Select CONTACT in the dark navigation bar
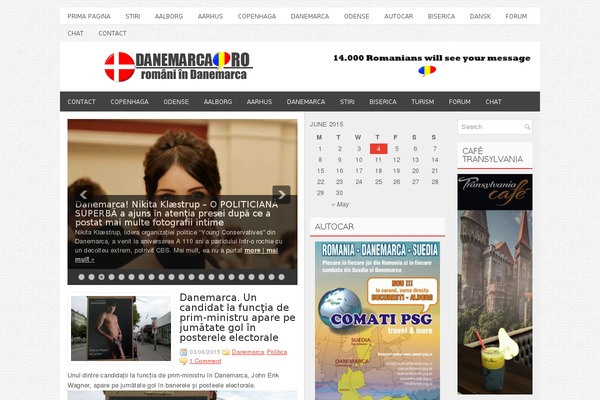The height and width of the screenshot is (400, 600). point(82,102)
